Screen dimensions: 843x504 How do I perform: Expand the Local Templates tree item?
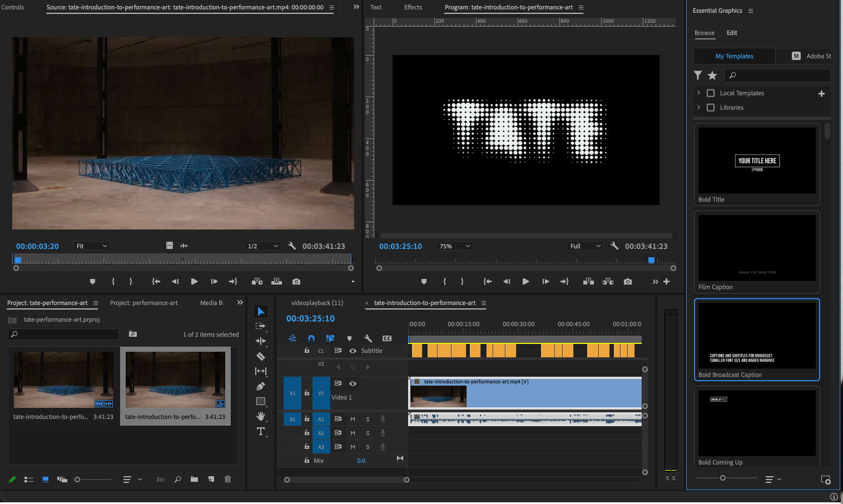[x=698, y=93]
